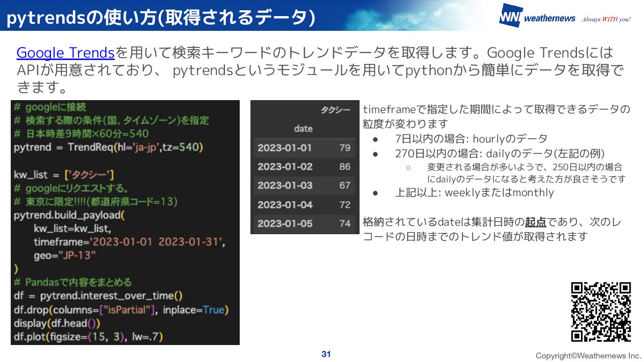Image resolution: width=644 pixels, height=362 pixels.
Task: Click the code line 'display(df.head())'
Action: tap(57, 323)
